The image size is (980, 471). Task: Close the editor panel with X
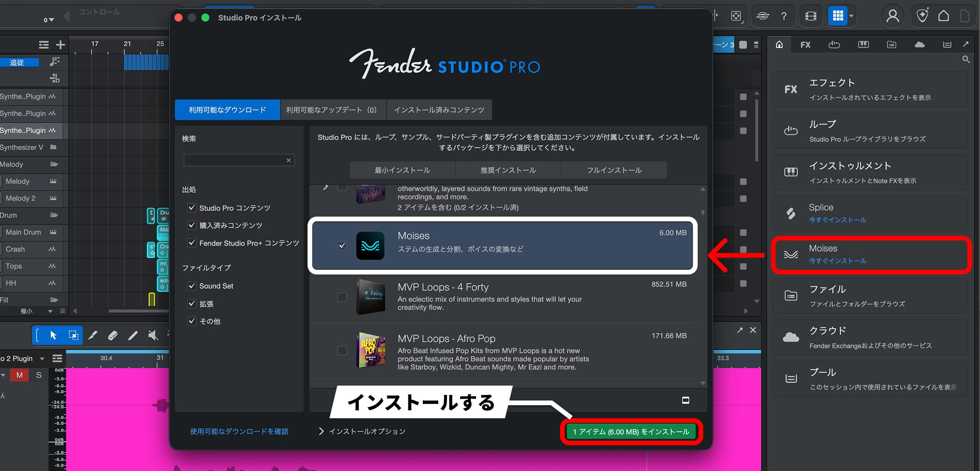tap(753, 330)
